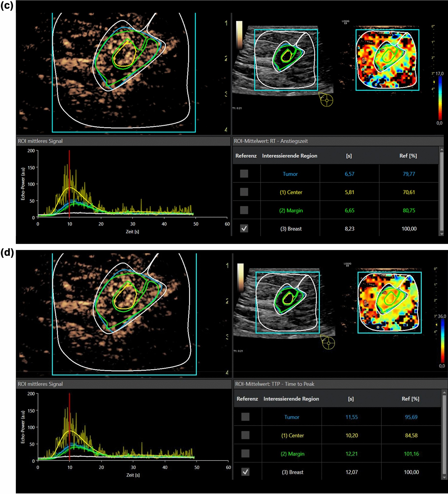This screenshot has height=494, width=448.
Task: Click the scroll-up arrow of the RT table
Action: 442,150
